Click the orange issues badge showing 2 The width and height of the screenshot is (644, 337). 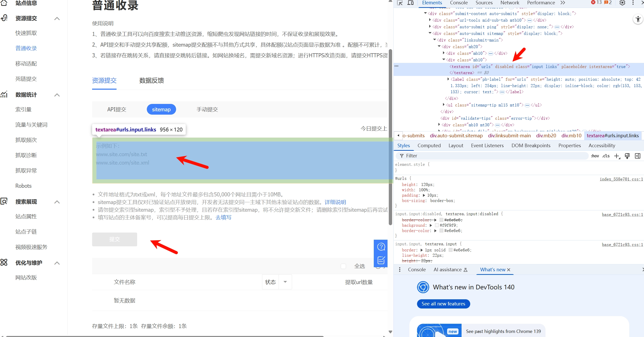point(608,3)
